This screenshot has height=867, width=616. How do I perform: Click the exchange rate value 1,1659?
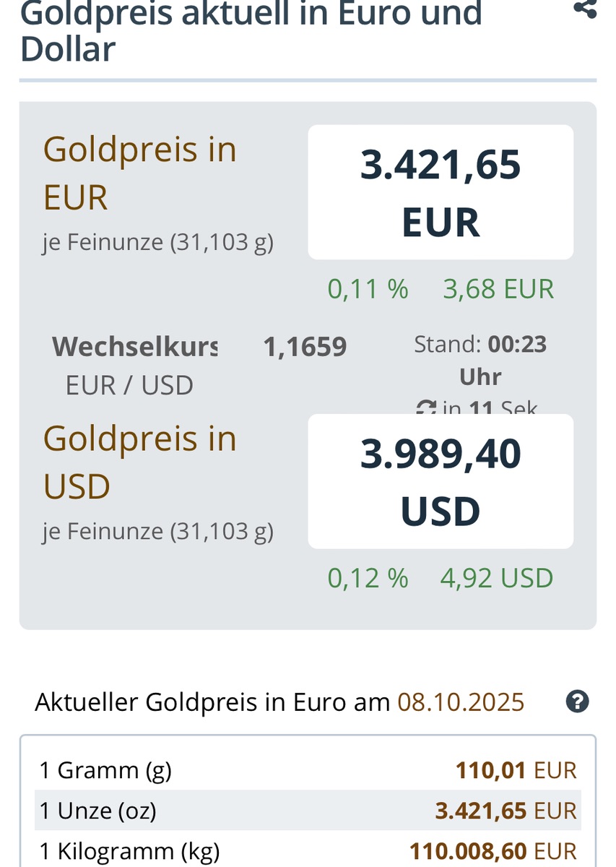pyautogui.click(x=305, y=348)
